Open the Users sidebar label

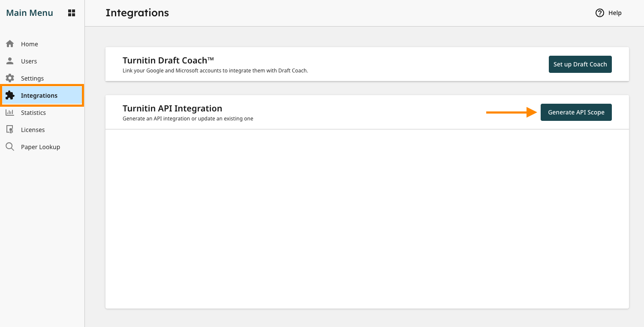(29, 61)
